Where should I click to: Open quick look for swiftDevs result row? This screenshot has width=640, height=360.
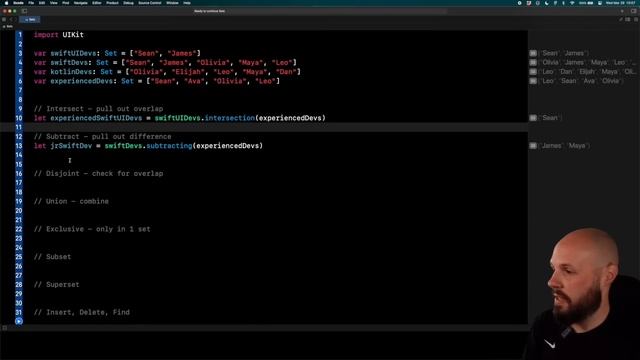click(533, 62)
